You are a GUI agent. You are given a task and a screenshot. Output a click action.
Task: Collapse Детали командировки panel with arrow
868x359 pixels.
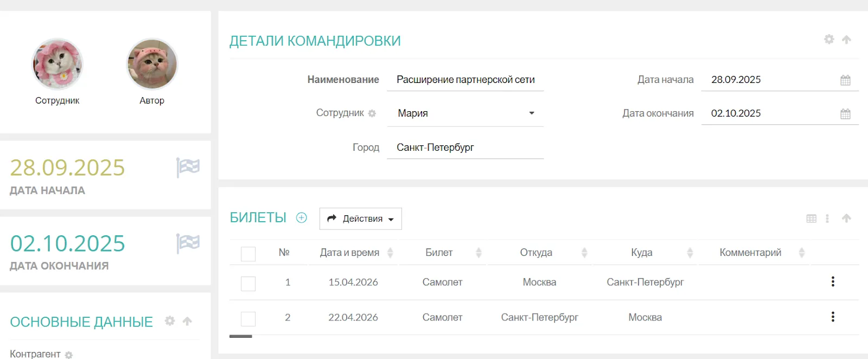coord(846,40)
